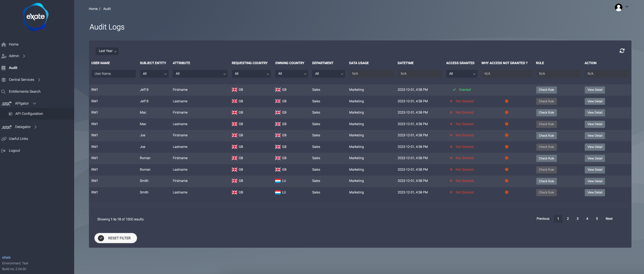The width and height of the screenshot is (644, 274).
Task: Open the user profile avatar menu
Action: [x=619, y=7]
